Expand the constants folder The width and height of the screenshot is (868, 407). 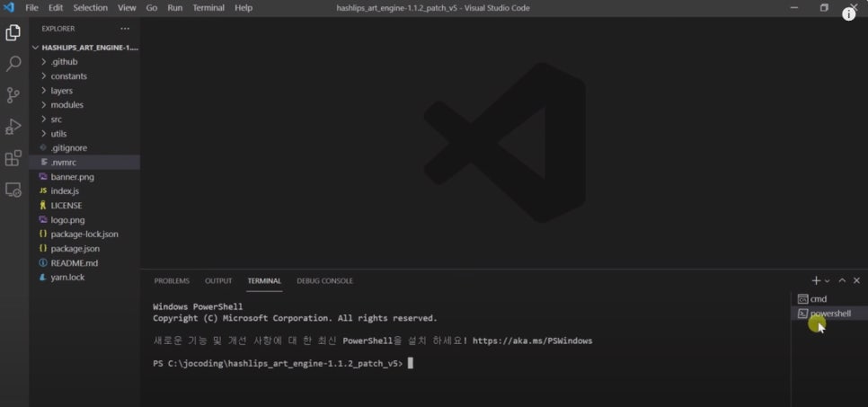pyautogui.click(x=84, y=76)
